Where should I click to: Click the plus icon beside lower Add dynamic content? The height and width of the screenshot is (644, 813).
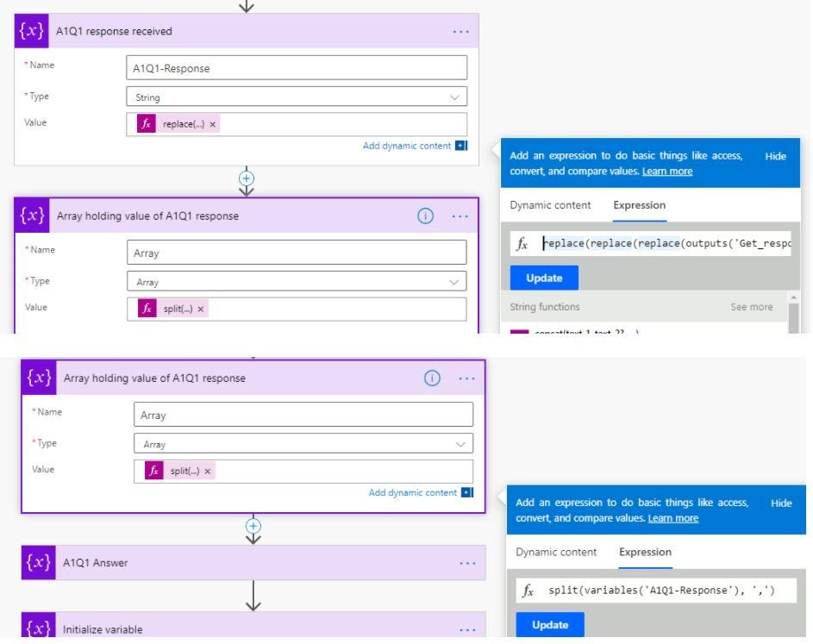[467, 492]
